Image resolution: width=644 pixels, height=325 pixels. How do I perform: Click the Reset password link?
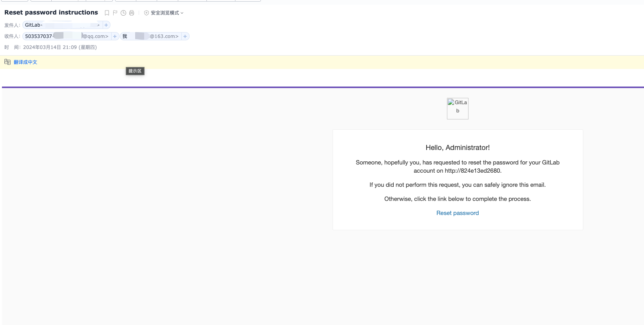[x=458, y=213]
